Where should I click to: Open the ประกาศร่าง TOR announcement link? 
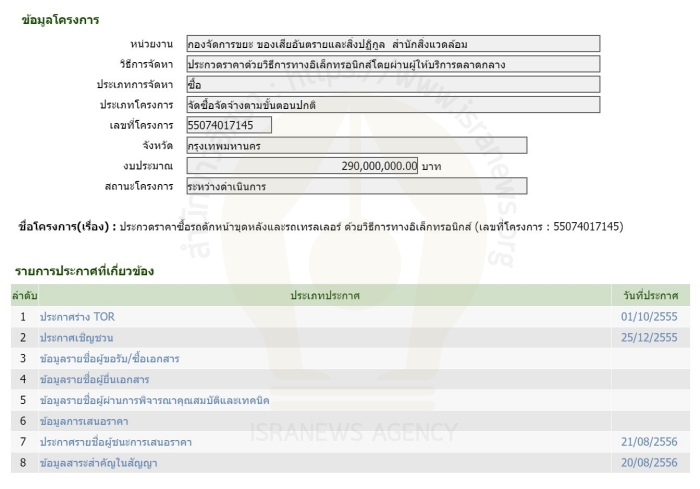click(77, 317)
